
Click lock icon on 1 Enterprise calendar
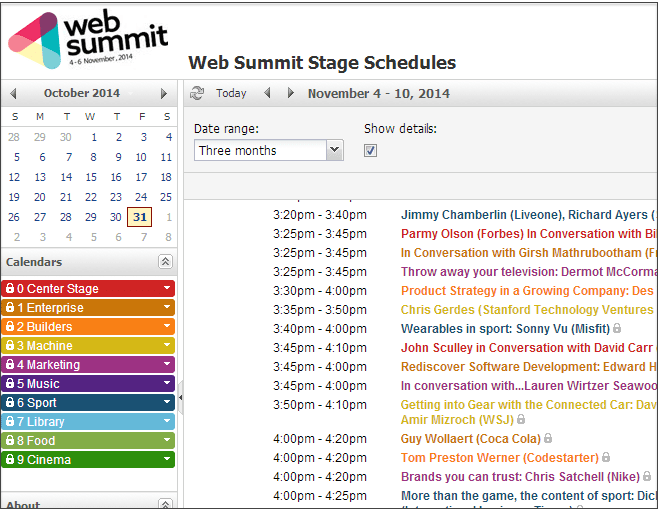(10, 307)
